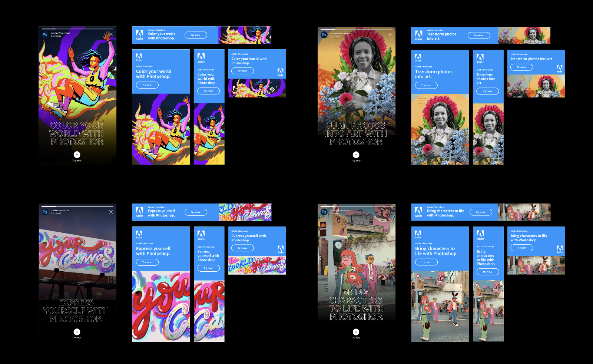Viewport: 593px width, 364px height.
Task: Click the 'EXPRESS YOURSELF WITH PHOTOSHOP.' story headline
Action: pos(76,311)
